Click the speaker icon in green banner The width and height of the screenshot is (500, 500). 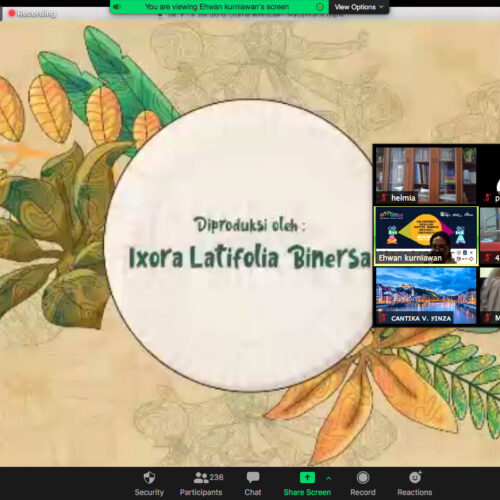point(117,7)
